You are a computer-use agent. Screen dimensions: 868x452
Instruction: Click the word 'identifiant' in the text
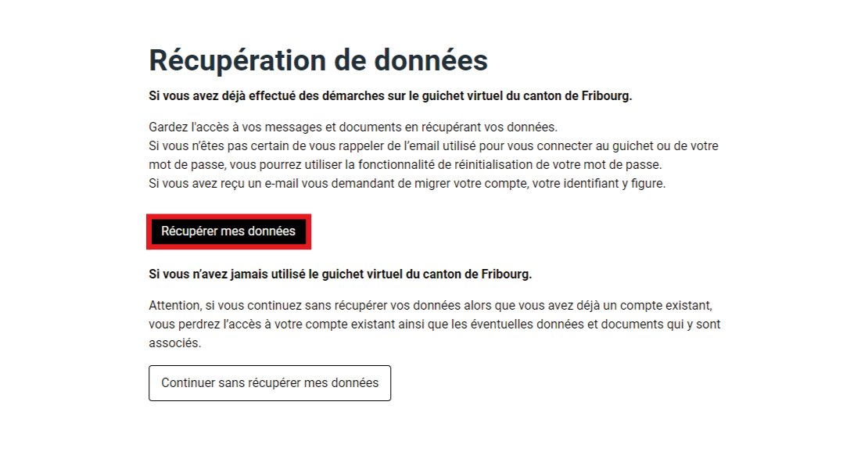585,185
